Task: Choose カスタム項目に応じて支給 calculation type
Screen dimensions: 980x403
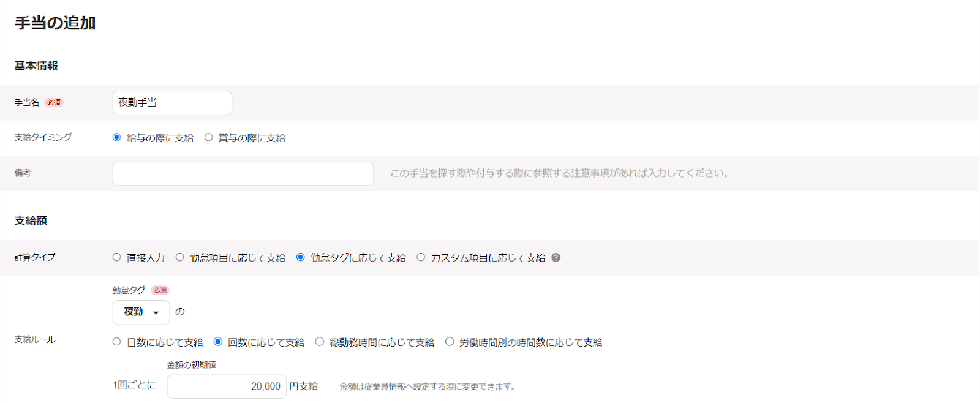Action: tap(421, 257)
